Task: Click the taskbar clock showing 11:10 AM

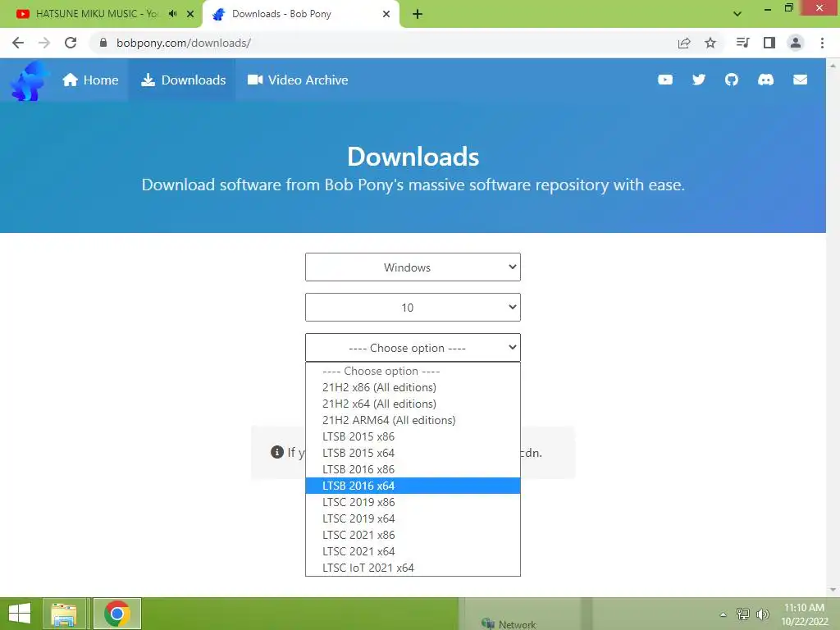Action: click(x=804, y=614)
